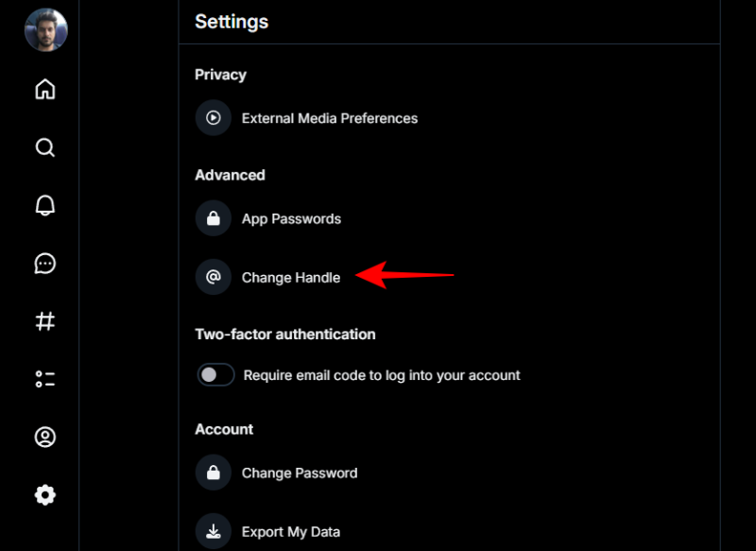The height and width of the screenshot is (551, 756).
Task: Open Chat messages icon
Action: pyautogui.click(x=45, y=264)
